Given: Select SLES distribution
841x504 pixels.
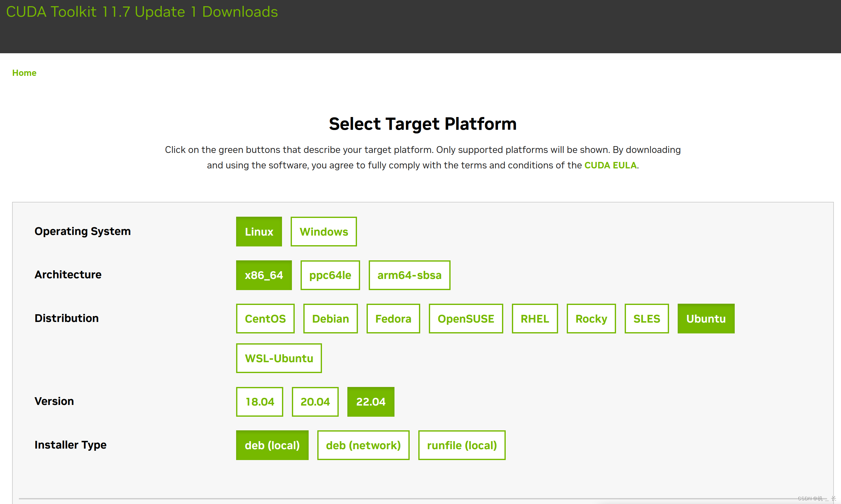Looking at the screenshot, I should click(x=647, y=319).
